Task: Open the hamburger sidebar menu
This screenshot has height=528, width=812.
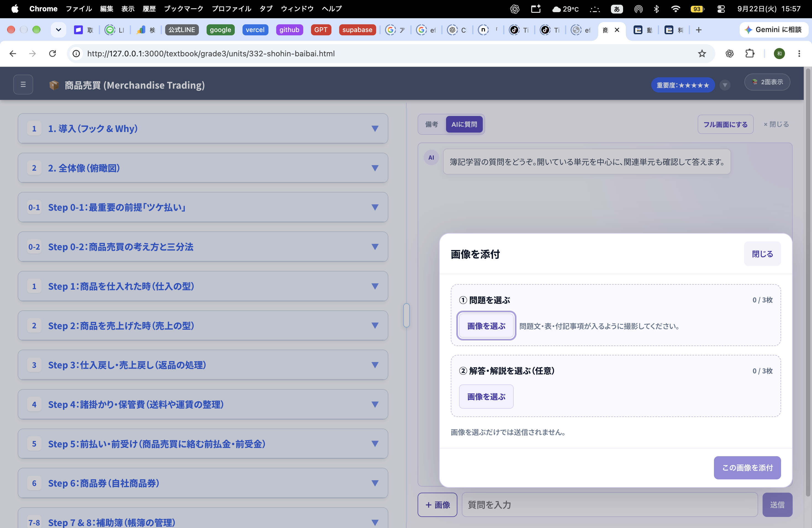Action: pyautogui.click(x=23, y=84)
